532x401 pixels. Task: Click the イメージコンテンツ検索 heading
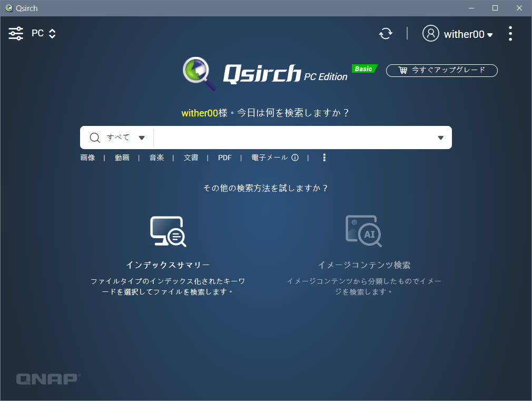click(364, 265)
